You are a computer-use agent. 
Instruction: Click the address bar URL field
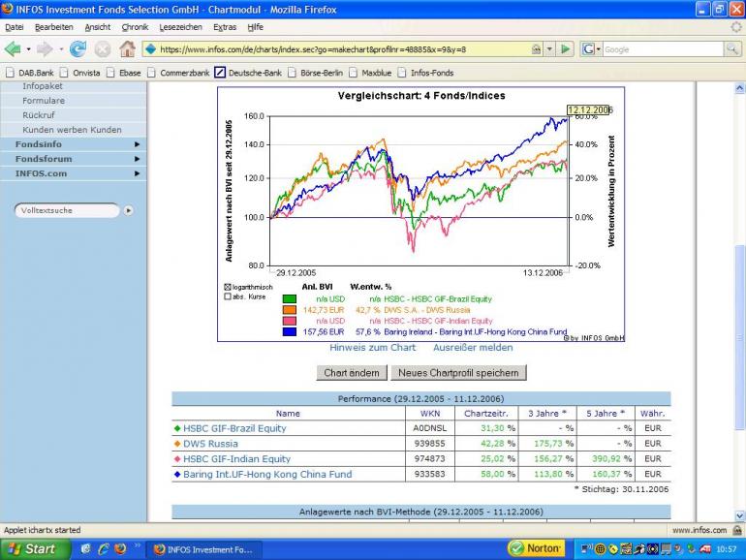pos(344,49)
